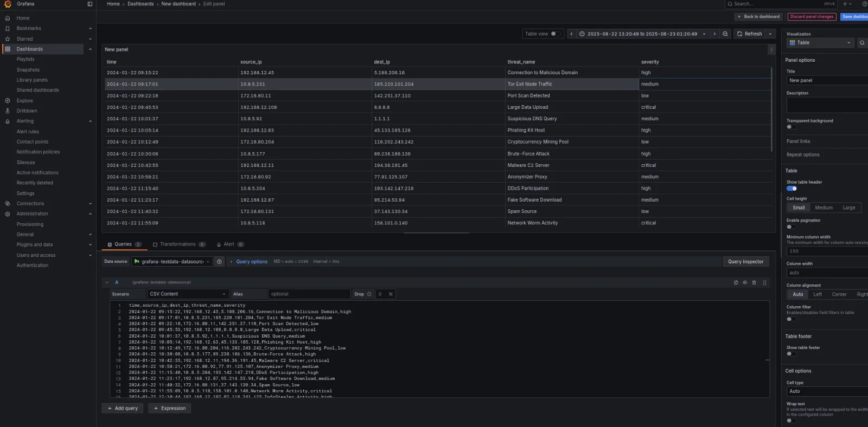
Task: Open visualization suggestions search icon
Action: coord(862,43)
